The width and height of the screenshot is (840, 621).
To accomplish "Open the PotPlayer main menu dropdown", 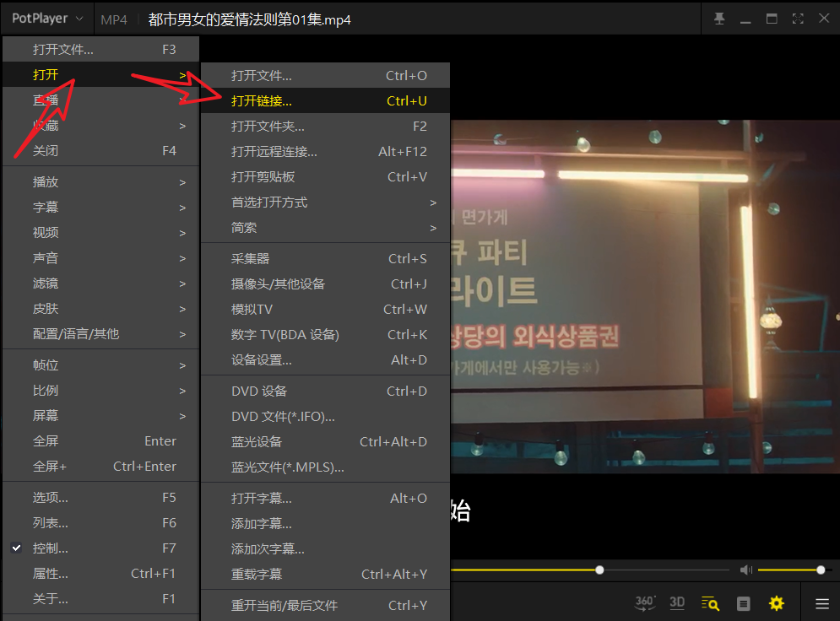I will click(x=47, y=19).
